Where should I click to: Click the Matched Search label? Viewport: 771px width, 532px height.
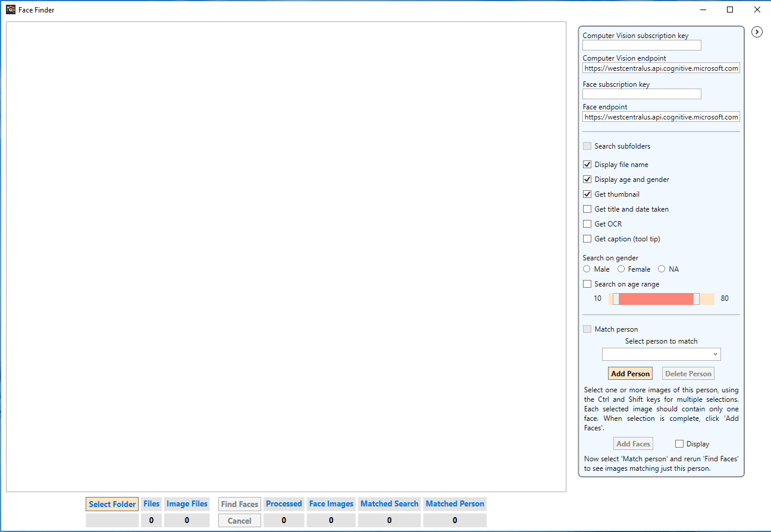[x=390, y=503]
